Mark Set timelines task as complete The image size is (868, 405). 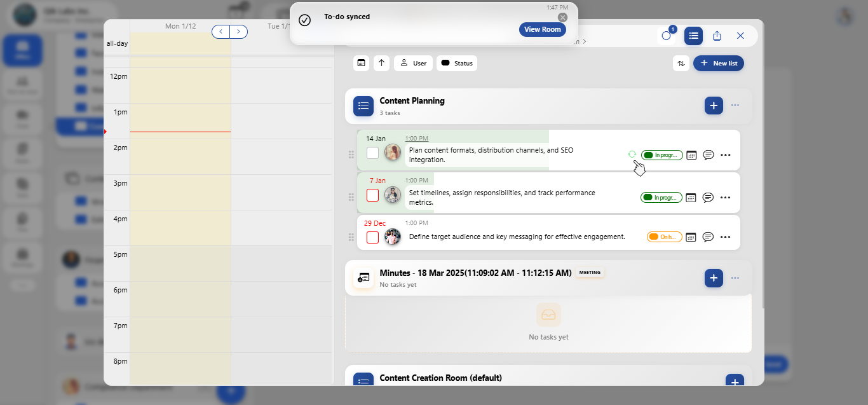[373, 195]
